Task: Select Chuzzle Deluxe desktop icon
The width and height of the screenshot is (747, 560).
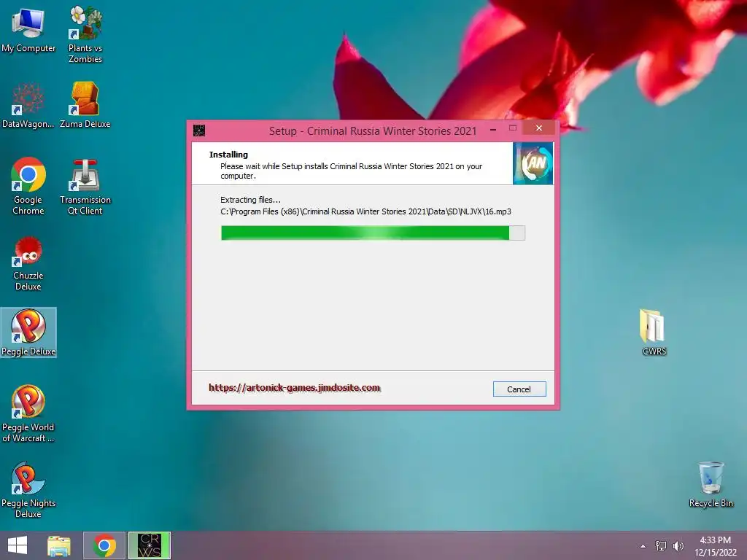Action: click(x=28, y=263)
